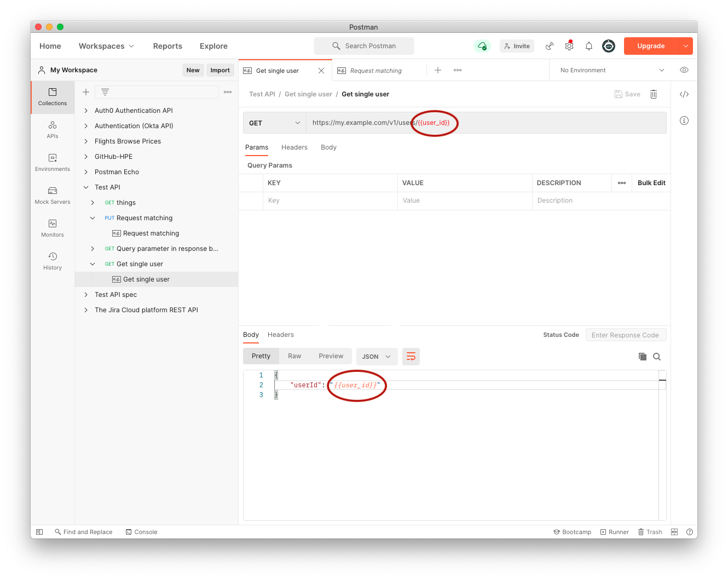Close the Get single user tab
The image size is (728, 579).
[x=321, y=71]
